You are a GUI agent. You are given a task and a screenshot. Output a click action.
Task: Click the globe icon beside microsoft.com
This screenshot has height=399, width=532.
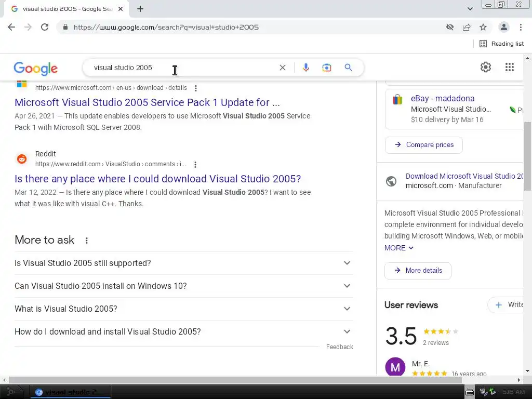(391, 181)
